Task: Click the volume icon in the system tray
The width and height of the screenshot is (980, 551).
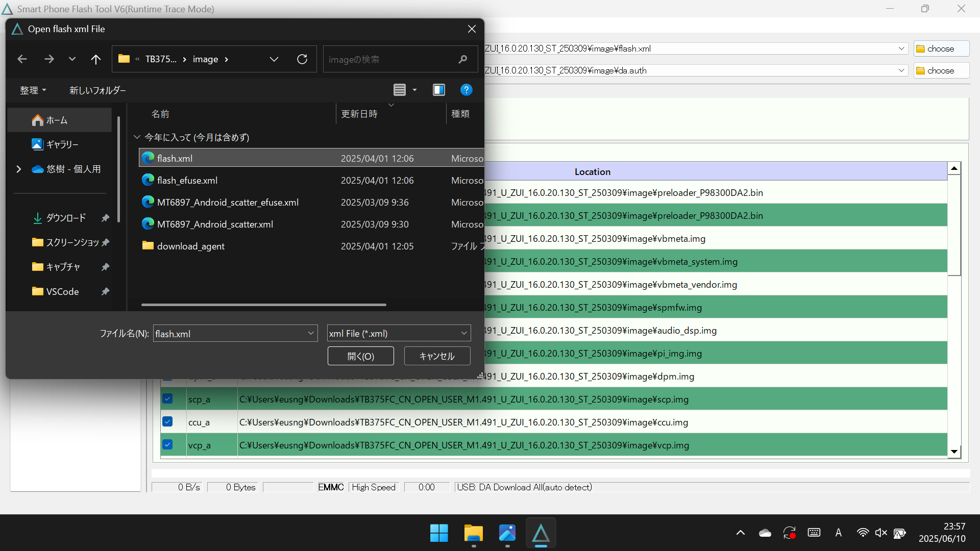Action: coord(881,532)
